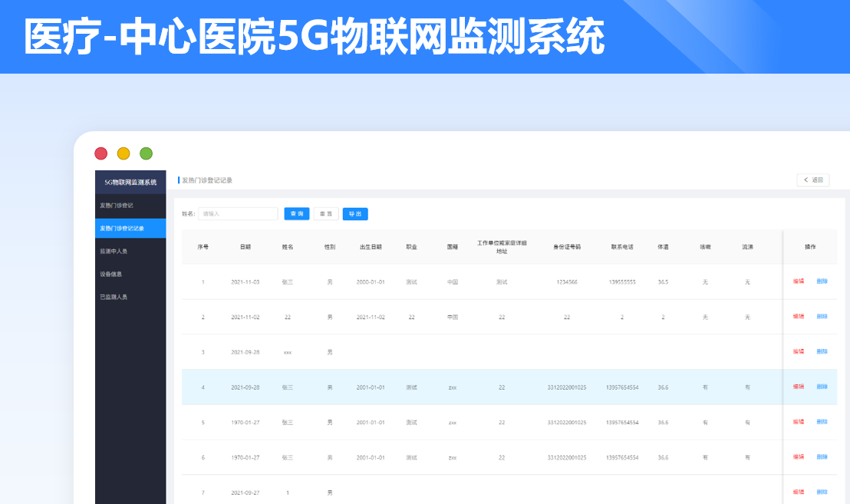Image resolution: width=850 pixels, height=504 pixels.
Task: Click ID 3312022001025 in highlighted row 4
Action: click(x=567, y=387)
